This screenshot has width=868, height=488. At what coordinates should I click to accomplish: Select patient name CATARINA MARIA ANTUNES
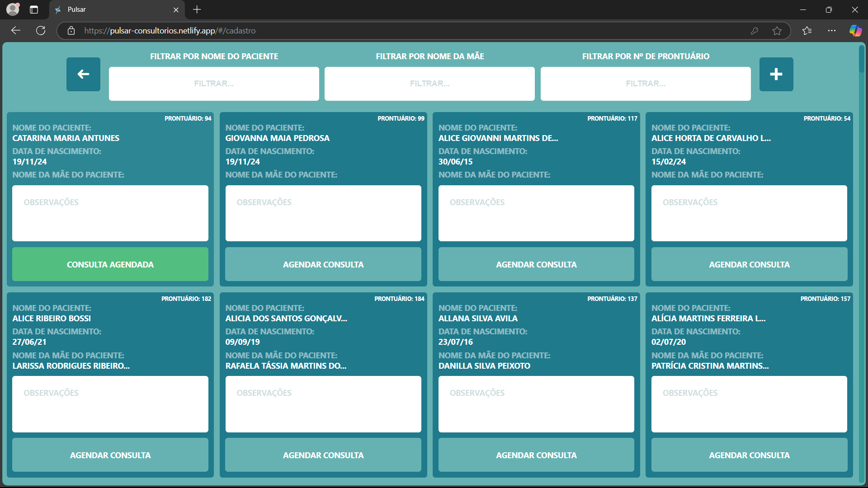point(66,138)
